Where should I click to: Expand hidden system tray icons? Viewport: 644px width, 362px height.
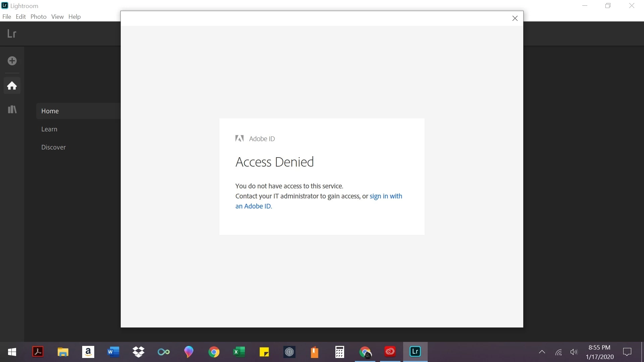[542, 352]
